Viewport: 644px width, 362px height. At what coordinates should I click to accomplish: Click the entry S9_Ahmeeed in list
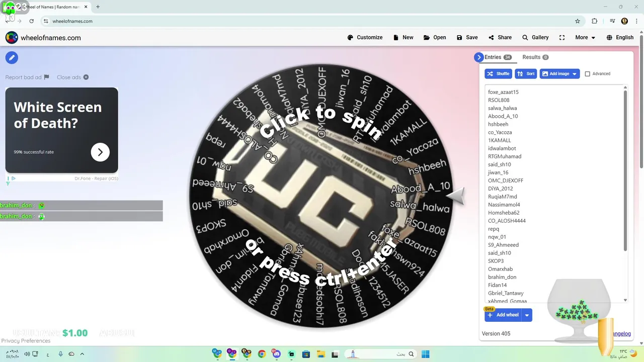[503, 245]
